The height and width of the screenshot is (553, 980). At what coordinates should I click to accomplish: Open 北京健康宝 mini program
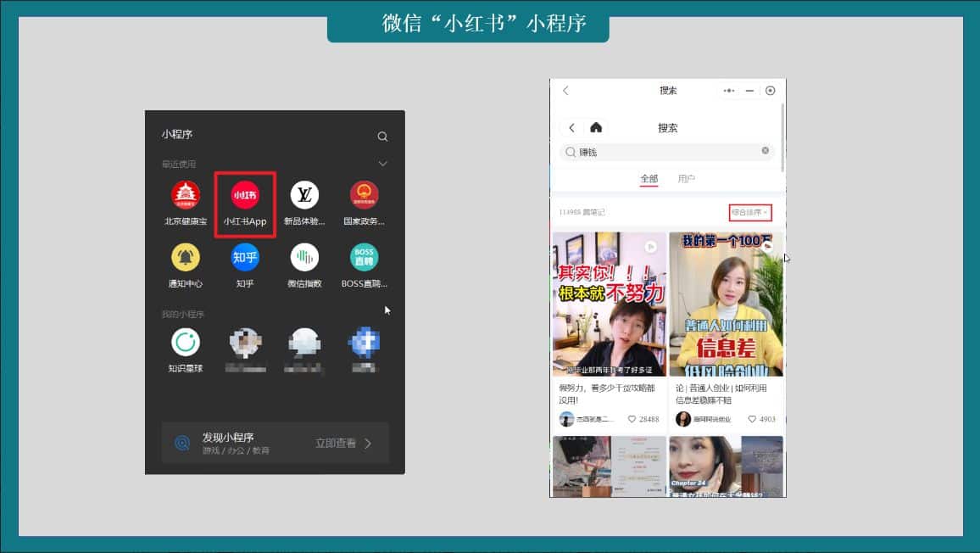185,193
